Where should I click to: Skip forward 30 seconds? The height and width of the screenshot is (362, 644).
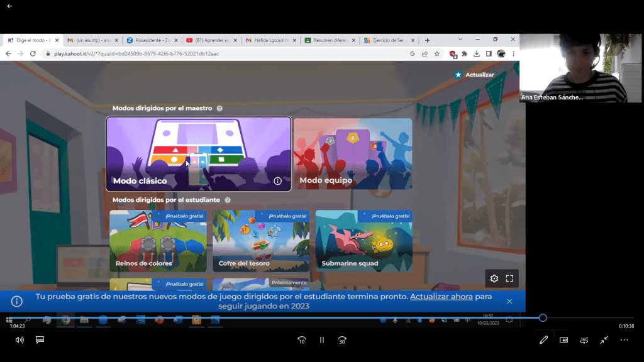[342, 340]
